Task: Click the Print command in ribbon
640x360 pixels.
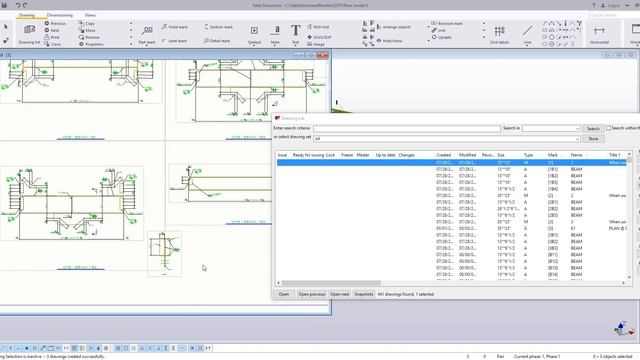Action: [52, 37]
